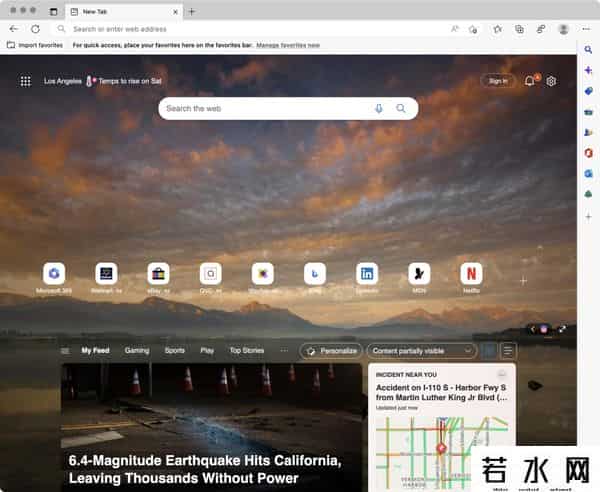Open the Games icon in sidebar
Screen dimensions: 600x492
point(588,132)
